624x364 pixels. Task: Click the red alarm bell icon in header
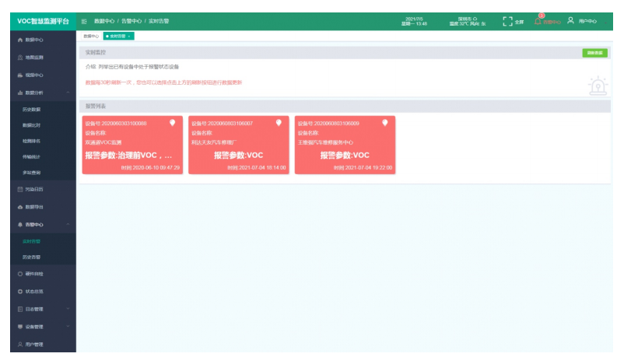point(538,21)
